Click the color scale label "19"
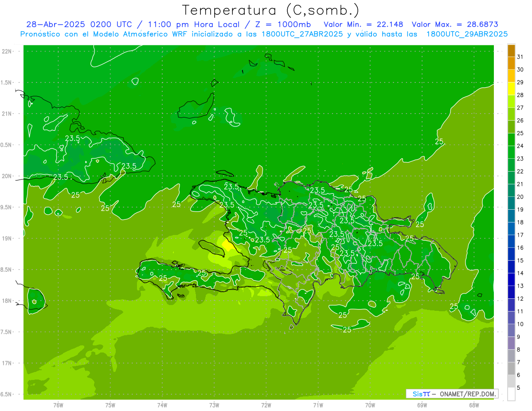The height and width of the screenshot is (411, 532). pyautogui.click(x=520, y=210)
